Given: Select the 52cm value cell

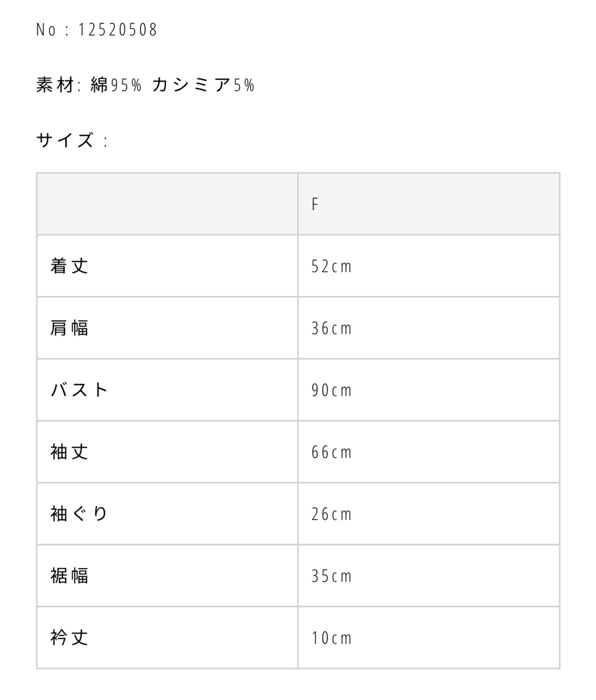Looking at the screenshot, I should coord(331,267).
